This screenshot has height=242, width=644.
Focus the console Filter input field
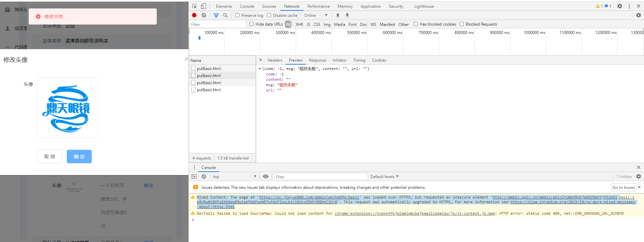point(321,177)
